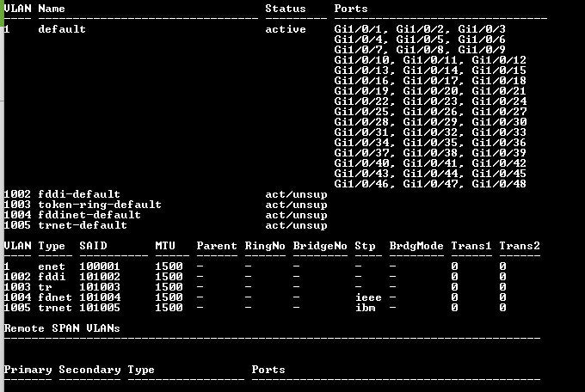Click port 'Gi1/0/24' text
The image size is (585, 392).
pos(499,101)
